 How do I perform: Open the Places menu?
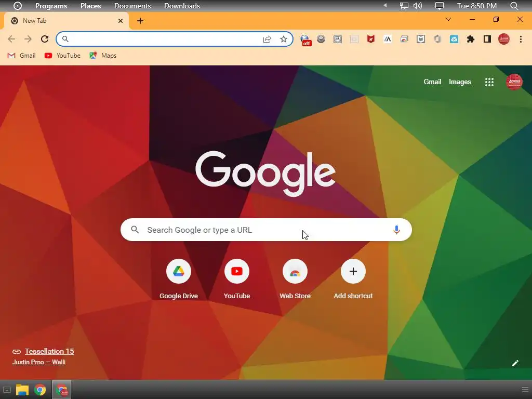point(90,6)
